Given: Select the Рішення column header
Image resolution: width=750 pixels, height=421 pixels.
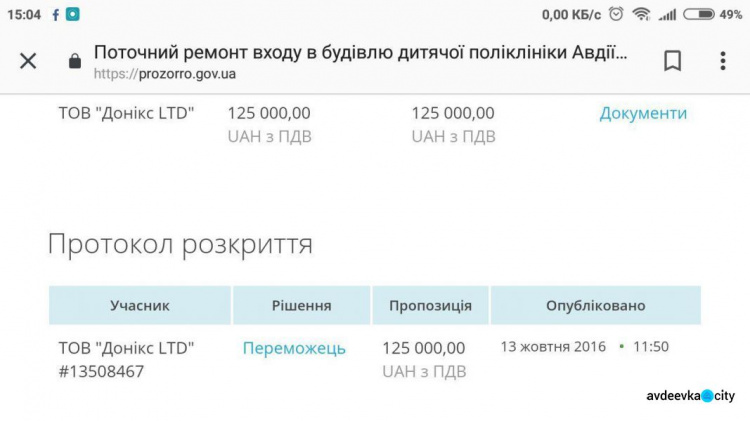Looking at the screenshot, I should click(301, 305).
